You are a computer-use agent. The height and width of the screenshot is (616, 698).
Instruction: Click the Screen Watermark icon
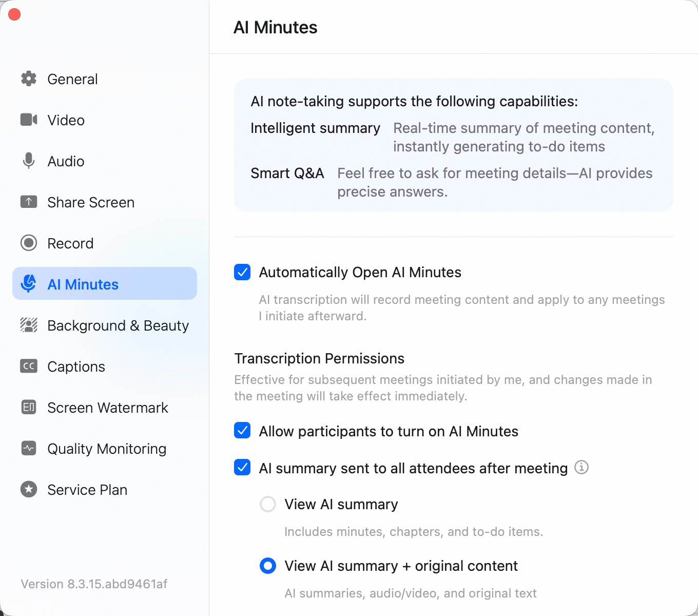point(29,407)
